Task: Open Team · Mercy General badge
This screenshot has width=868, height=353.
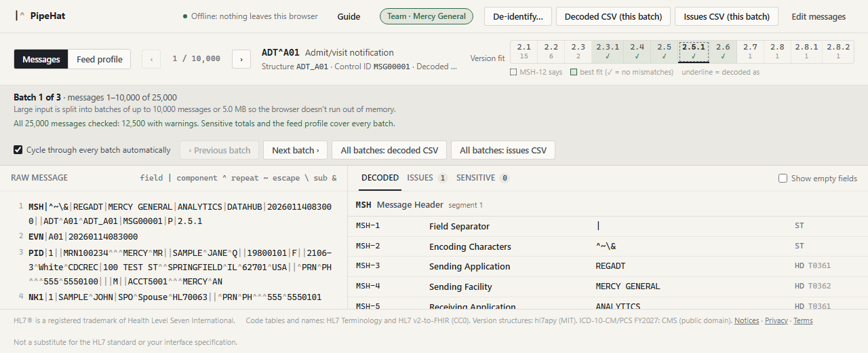Action: [x=427, y=16]
